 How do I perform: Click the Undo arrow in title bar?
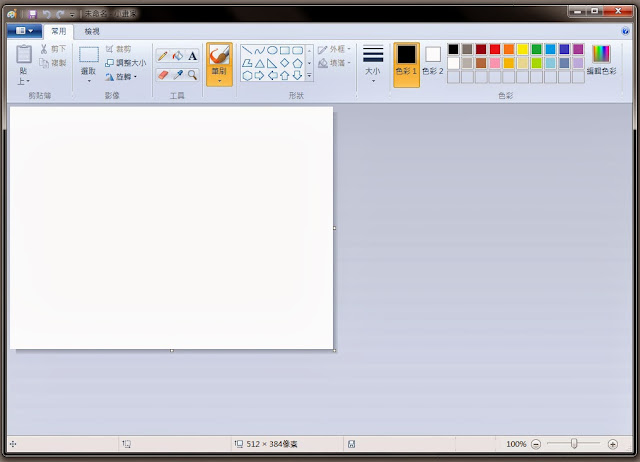click(x=47, y=14)
